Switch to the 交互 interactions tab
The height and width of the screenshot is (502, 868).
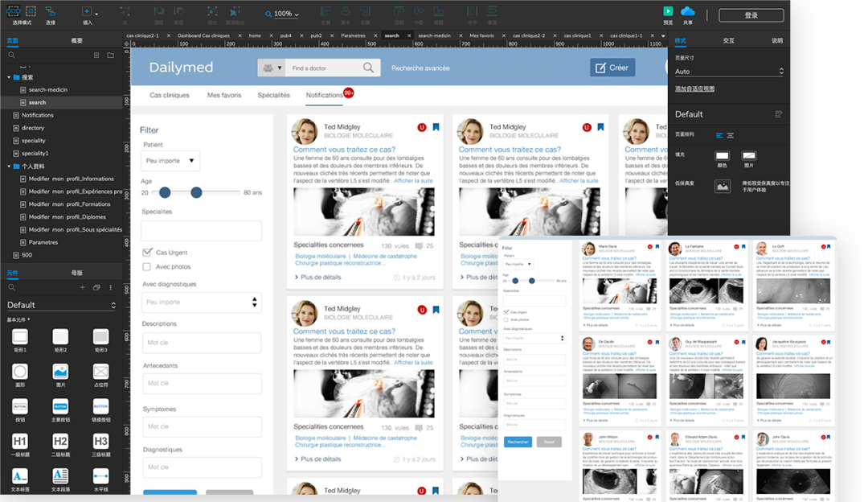click(728, 40)
